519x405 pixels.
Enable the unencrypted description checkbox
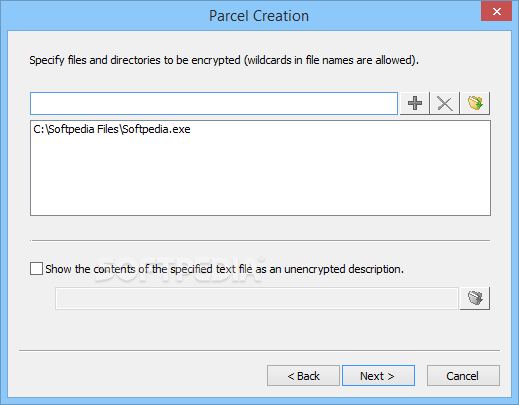pos(36,269)
